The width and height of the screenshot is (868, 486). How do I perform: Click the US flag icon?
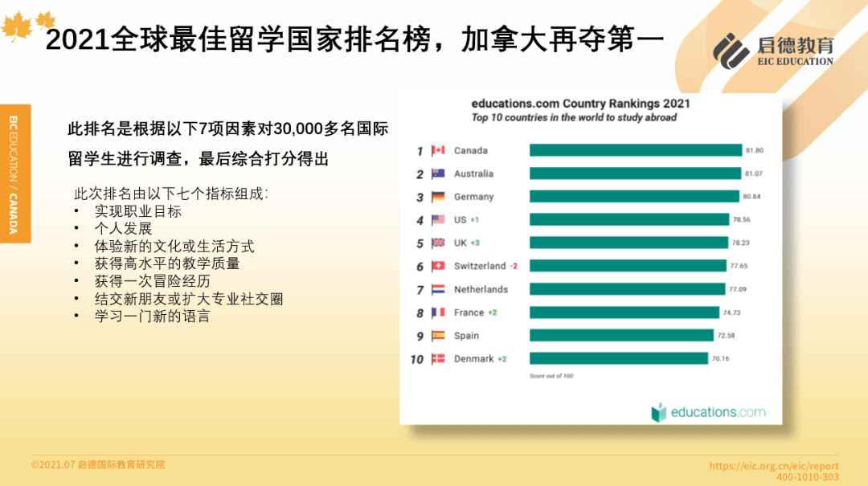pyautogui.click(x=438, y=220)
